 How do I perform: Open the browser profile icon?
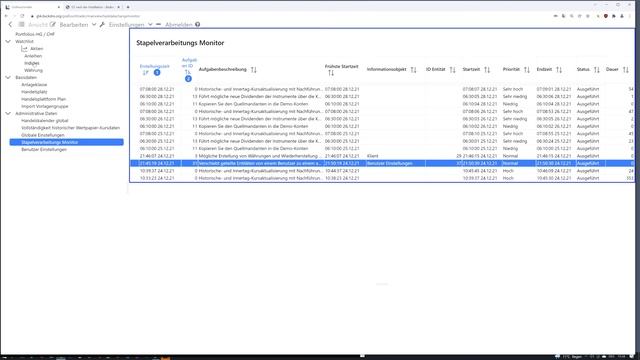[622, 16]
